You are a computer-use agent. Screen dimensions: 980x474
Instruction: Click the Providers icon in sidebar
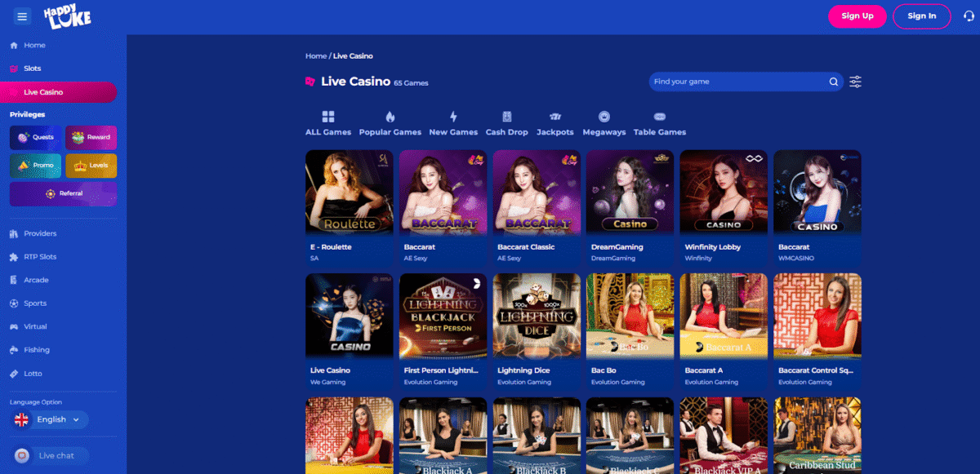click(14, 234)
